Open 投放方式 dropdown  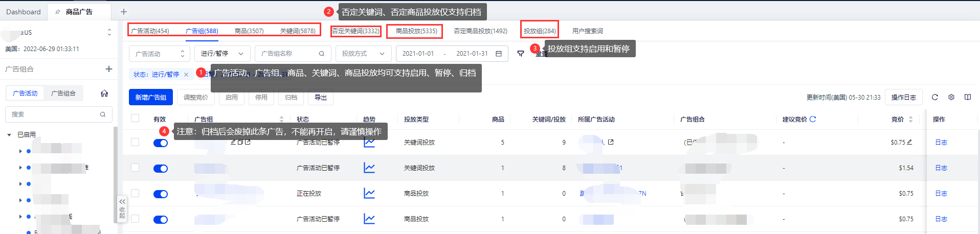coord(364,54)
